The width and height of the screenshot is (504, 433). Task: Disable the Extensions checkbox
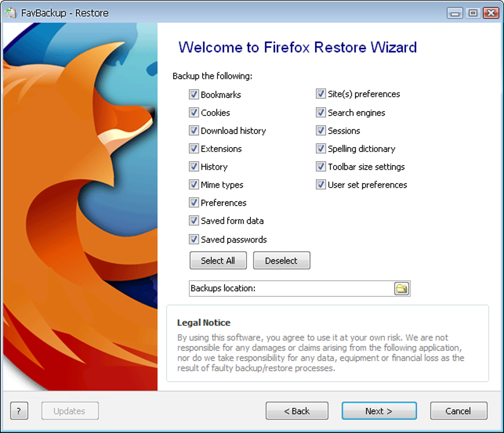click(194, 149)
